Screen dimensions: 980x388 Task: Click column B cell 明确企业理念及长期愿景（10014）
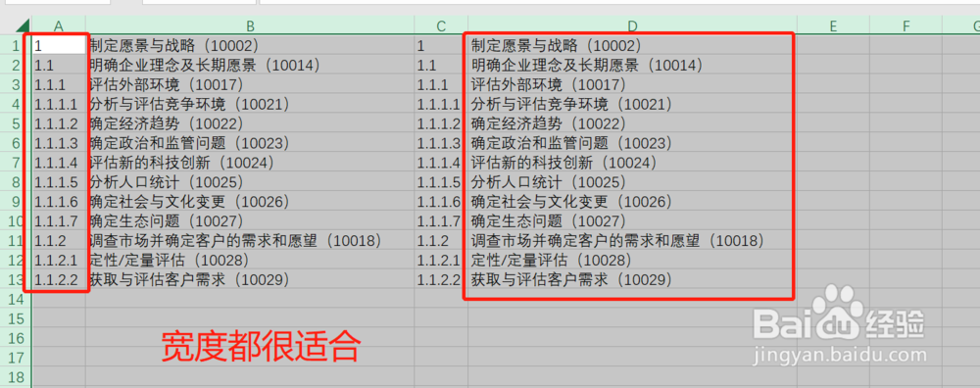250,65
